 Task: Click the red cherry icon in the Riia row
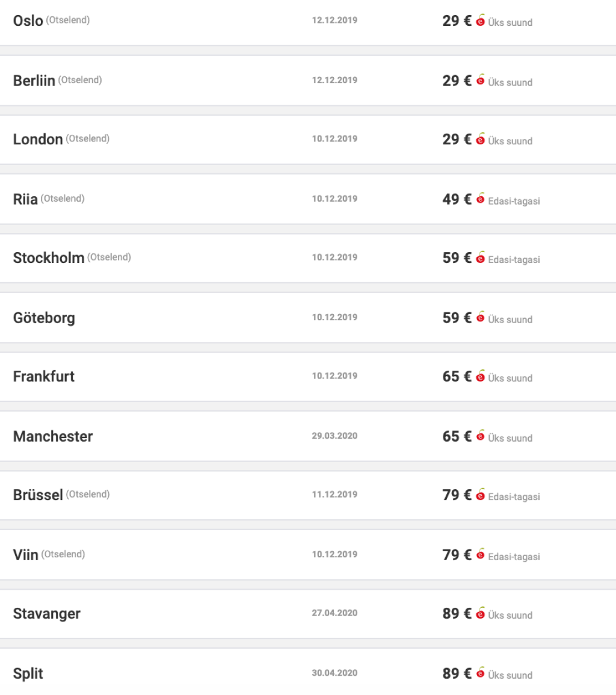(x=480, y=199)
